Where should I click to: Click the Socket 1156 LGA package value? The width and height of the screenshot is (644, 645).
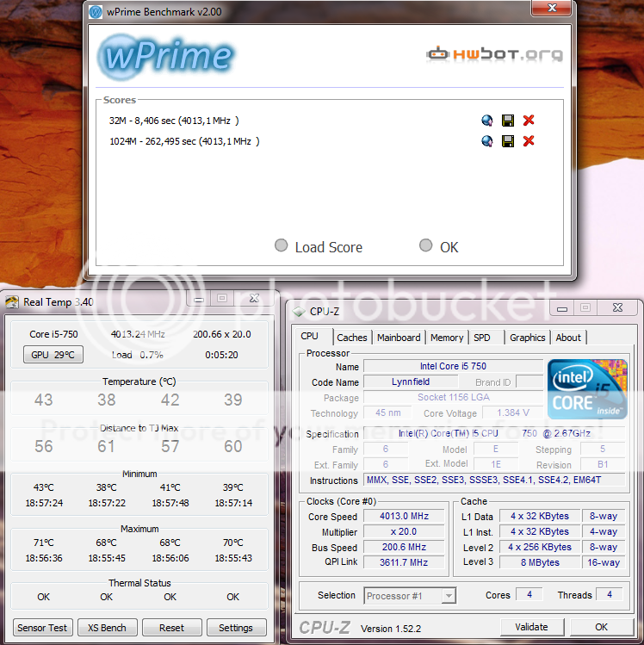tap(453, 397)
